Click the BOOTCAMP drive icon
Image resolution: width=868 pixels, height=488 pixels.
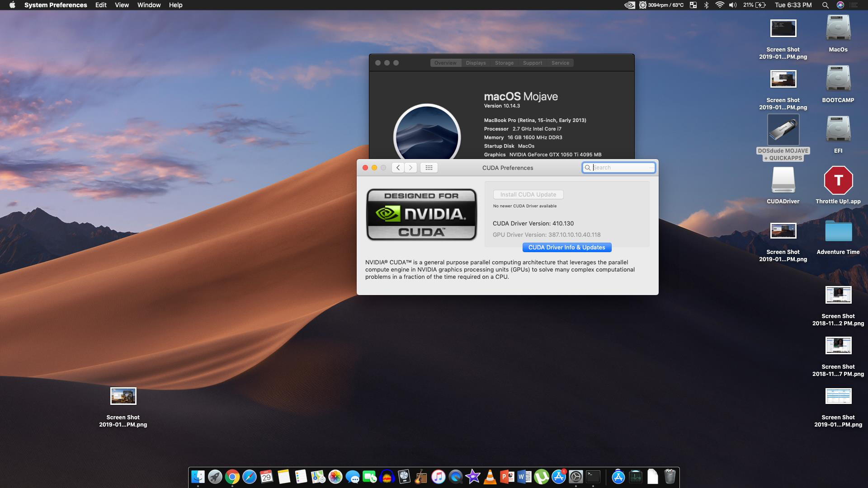point(838,79)
